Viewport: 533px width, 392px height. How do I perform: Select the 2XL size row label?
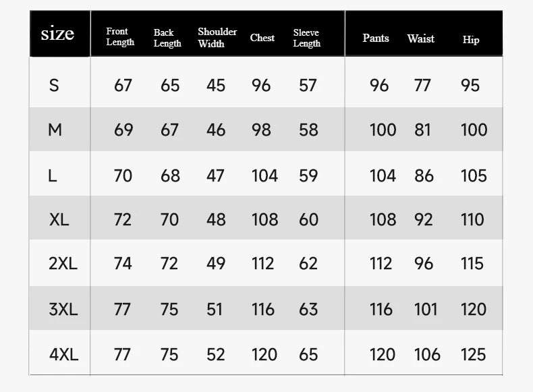pos(63,264)
